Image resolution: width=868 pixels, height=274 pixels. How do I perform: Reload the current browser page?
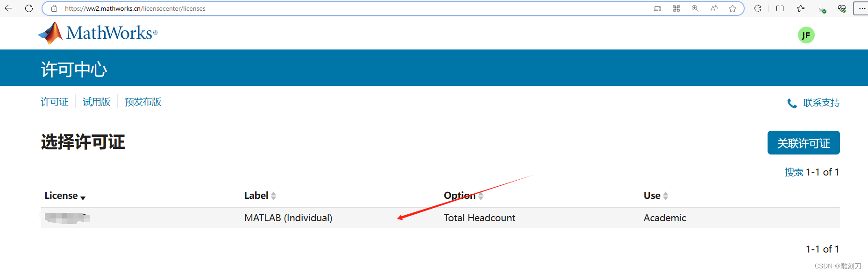point(29,8)
